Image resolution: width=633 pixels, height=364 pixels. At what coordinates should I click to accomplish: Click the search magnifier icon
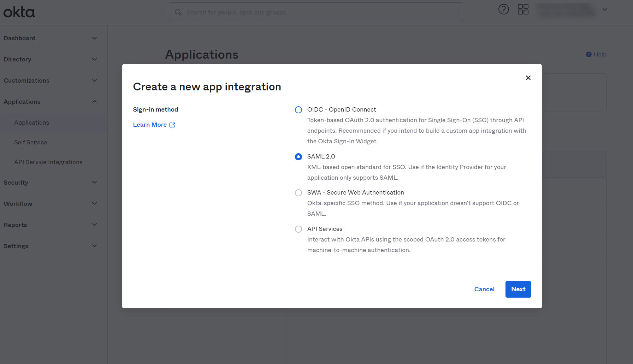(x=178, y=12)
